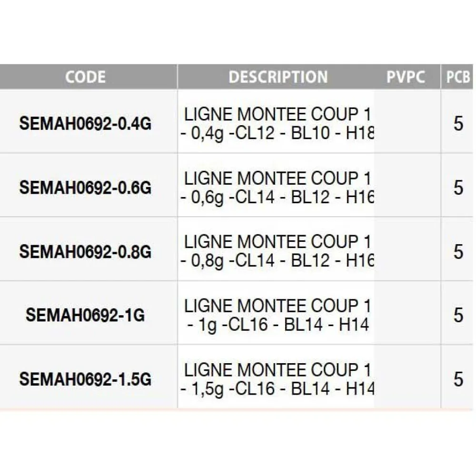
Task: Choose product code SEMAH0692-0.8G
Action: pos(85,251)
